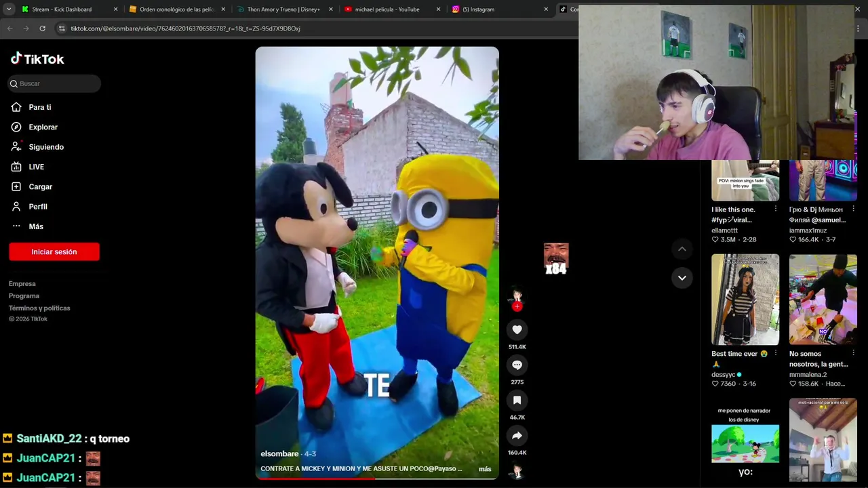Close the YouTube tab
868x488 pixels.
[x=438, y=9]
